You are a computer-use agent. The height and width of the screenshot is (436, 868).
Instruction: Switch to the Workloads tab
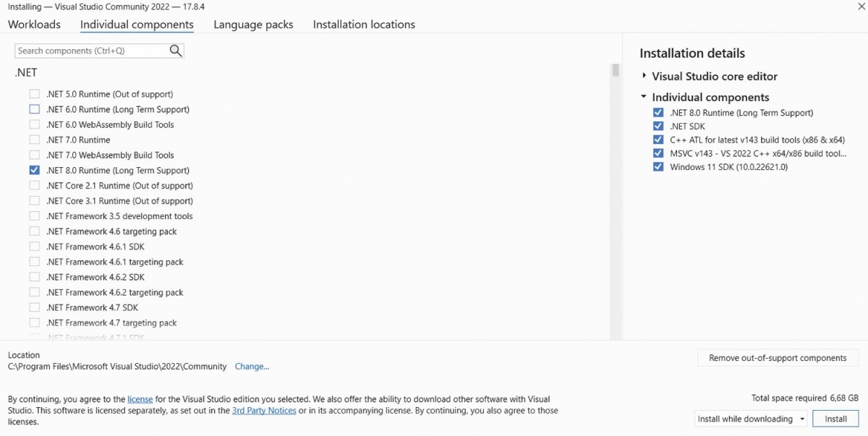pos(34,25)
